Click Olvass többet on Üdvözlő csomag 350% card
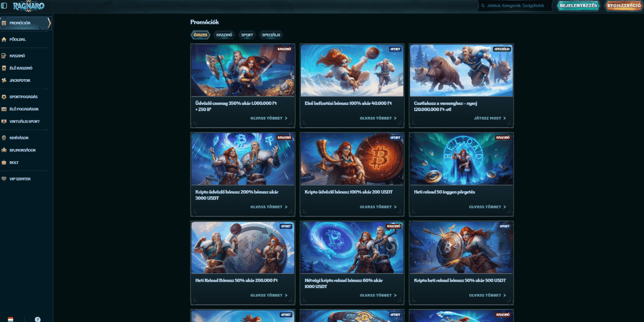The width and height of the screenshot is (644, 322). pyautogui.click(x=269, y=118)
